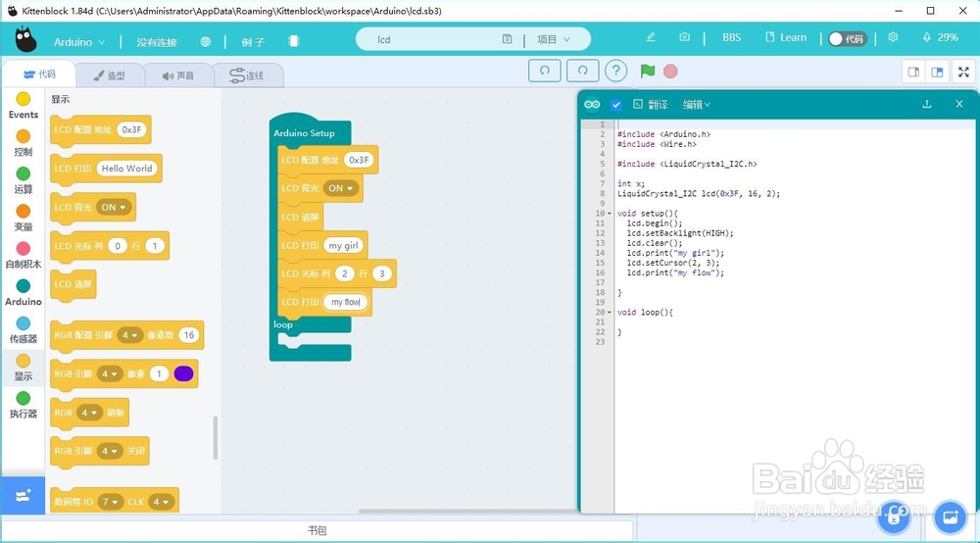Collapse code line 10 fold arrow
This screenshot has width=980, height=543.
(610, 213)
